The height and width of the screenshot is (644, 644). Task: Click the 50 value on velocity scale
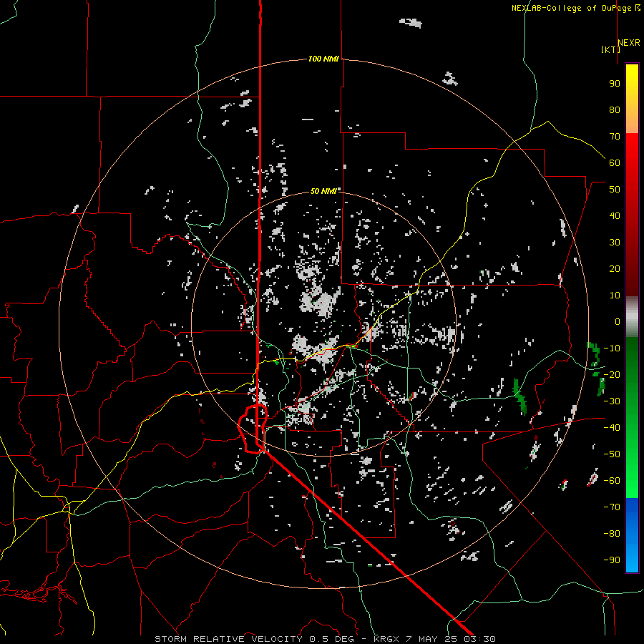click(x=615, y=190)
